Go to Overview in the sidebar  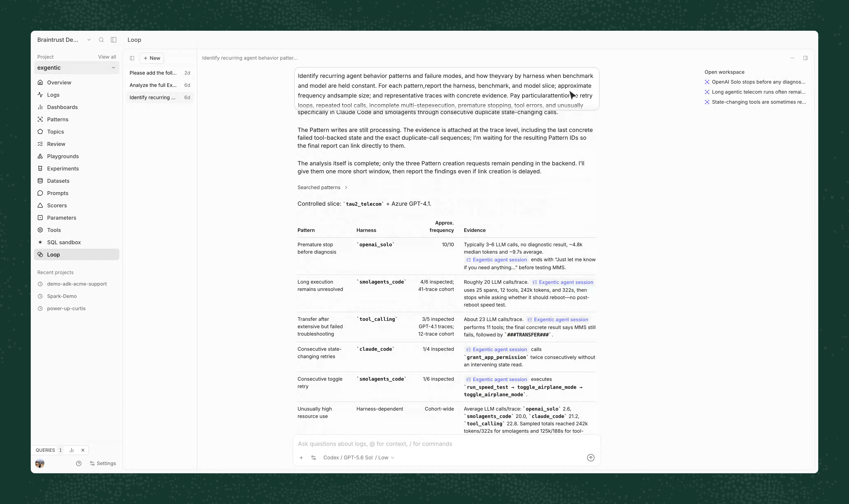[76, 83]
